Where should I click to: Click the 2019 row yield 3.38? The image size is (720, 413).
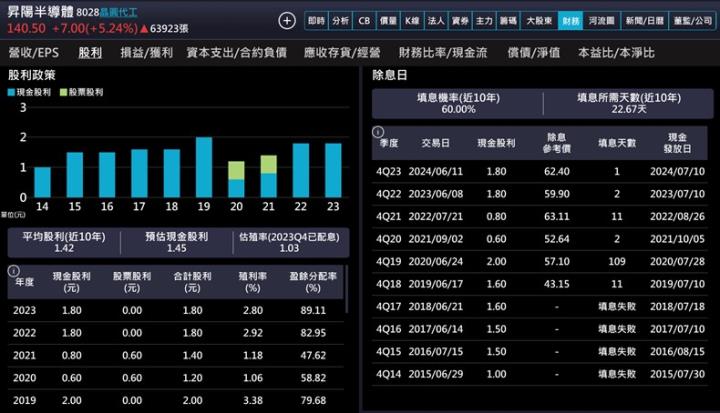coord(253,401)
